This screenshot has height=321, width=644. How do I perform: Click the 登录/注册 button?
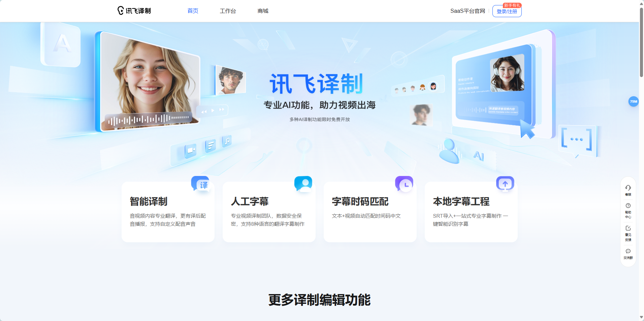(507, 11)
